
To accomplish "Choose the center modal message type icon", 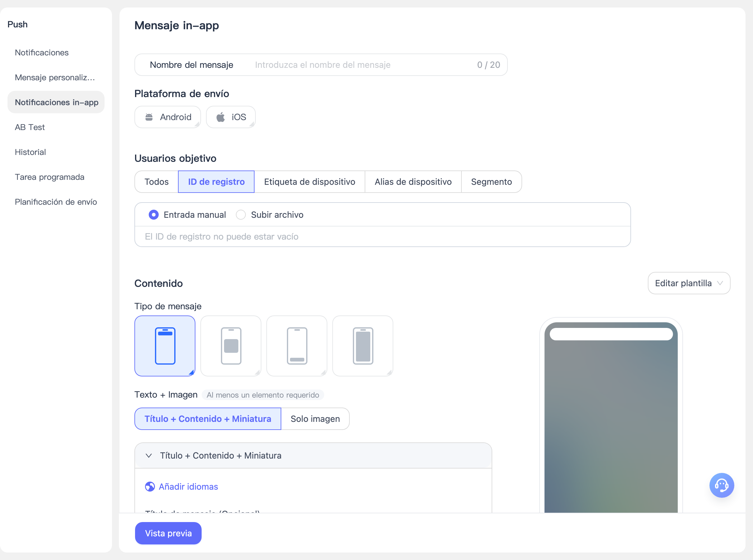I will (x=231, y=346).
